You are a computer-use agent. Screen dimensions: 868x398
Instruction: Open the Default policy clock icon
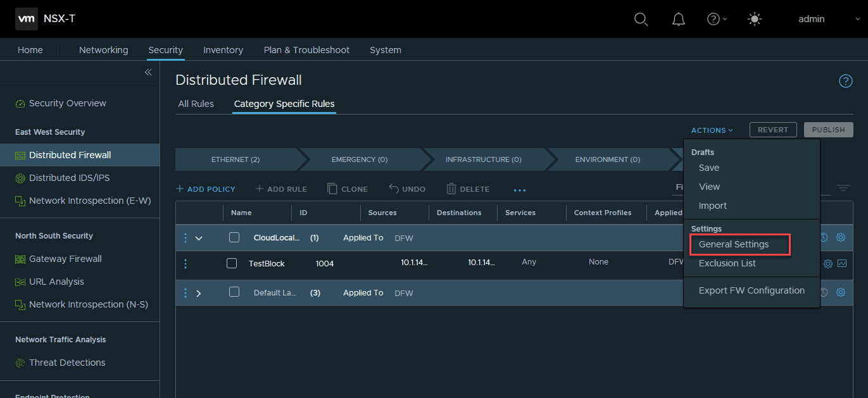[824, 292]
